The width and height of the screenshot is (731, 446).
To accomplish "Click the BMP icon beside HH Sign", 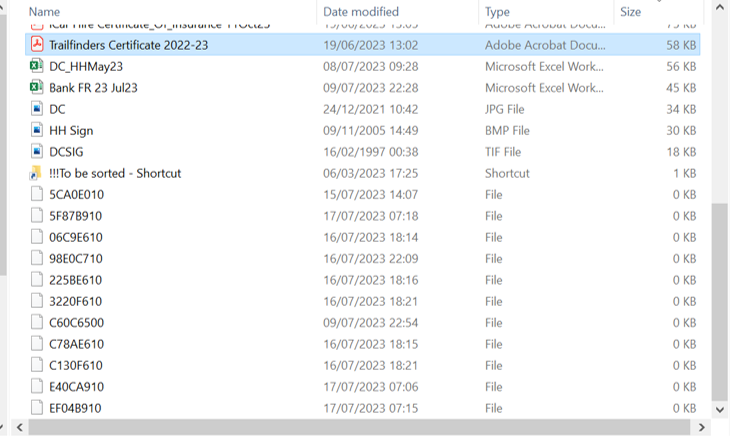I will [37, 131].
